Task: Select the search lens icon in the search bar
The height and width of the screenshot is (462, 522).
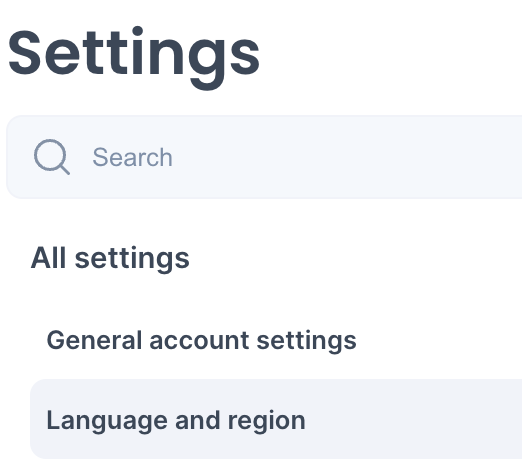Action: (x=52, y=157)
